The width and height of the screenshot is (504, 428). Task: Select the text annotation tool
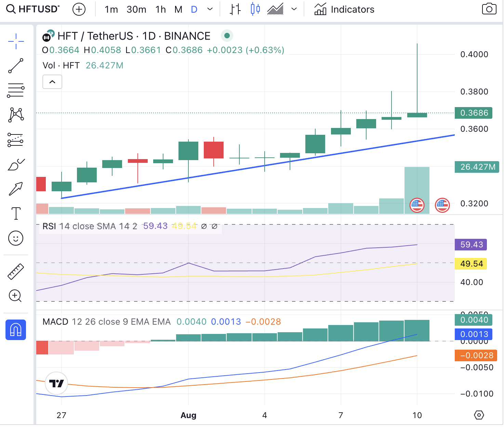(x=16, y=213)
